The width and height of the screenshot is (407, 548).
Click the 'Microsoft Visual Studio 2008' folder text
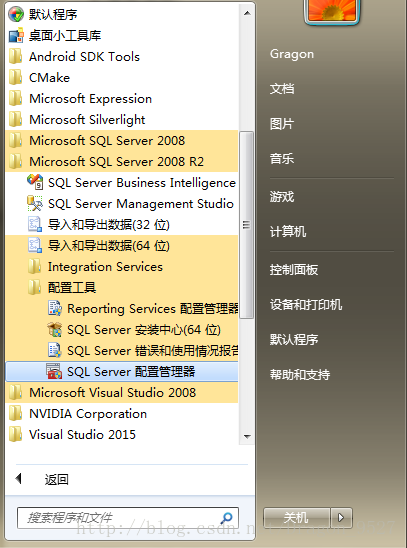112,392
